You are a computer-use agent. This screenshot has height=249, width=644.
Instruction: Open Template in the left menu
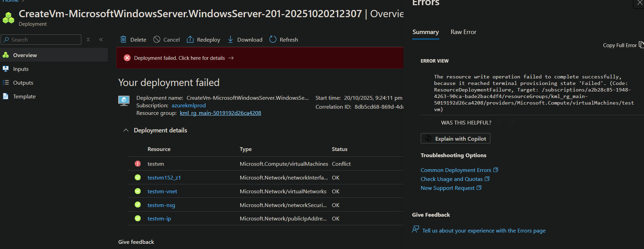click(24, 97)
